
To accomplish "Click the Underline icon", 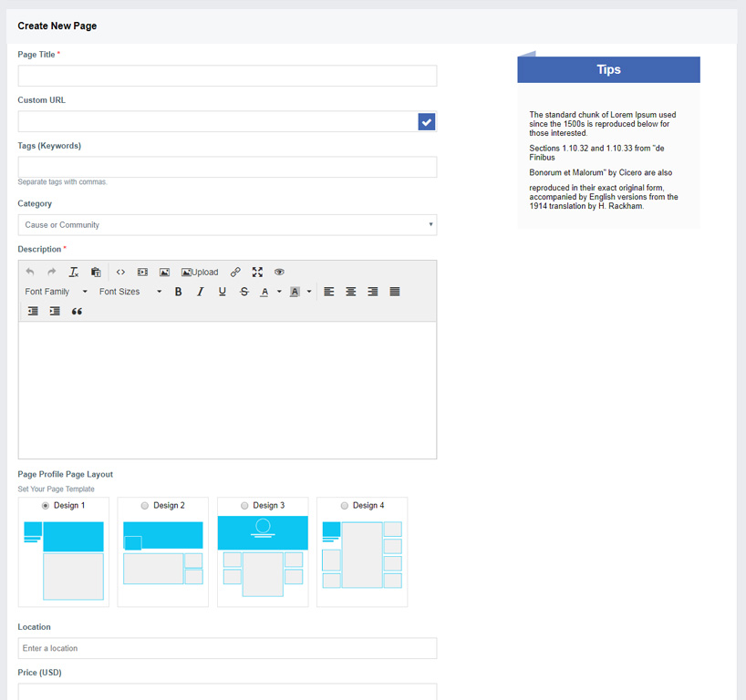I will pos(223,292).
